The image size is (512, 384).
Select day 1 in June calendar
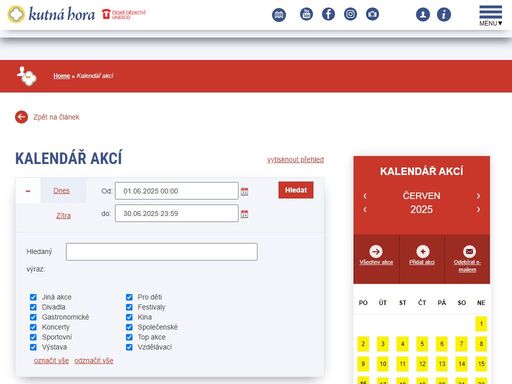pyautogui.click(x=481, y=324)
